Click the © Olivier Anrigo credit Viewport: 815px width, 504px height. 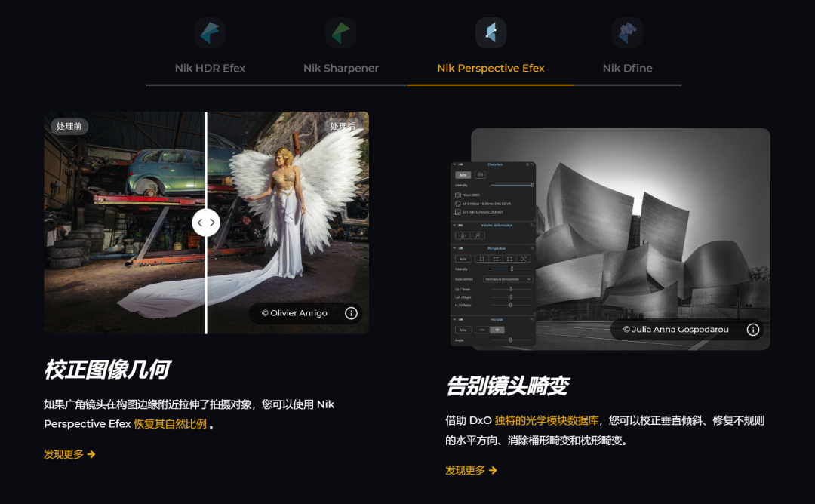click(294, 313)
